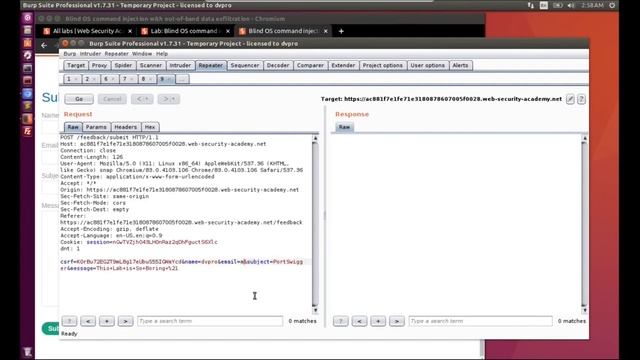Open the Alerts tab
The image size is (640, 360).
click(x=460, y=65)
